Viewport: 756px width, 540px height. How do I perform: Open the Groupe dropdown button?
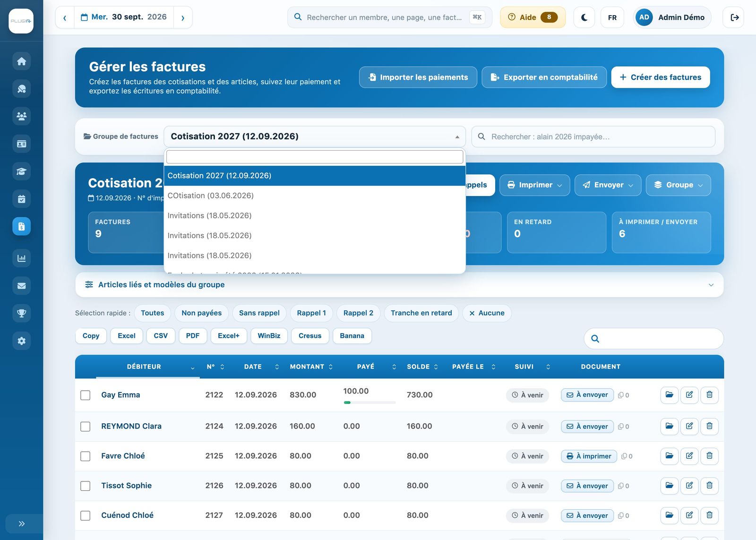point(678,185)
